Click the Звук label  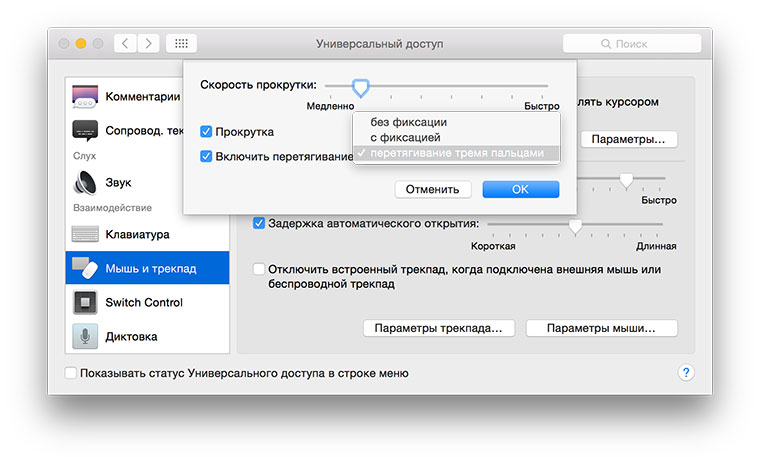118,182
